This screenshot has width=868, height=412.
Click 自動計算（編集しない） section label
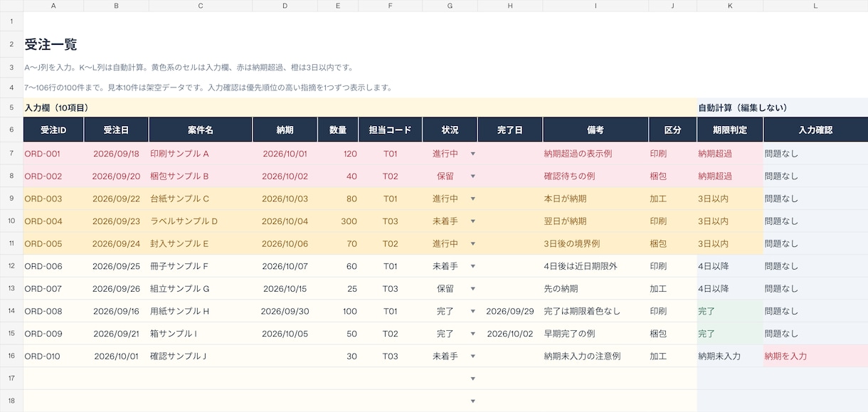pyautogui.click(x=743, y=108)
